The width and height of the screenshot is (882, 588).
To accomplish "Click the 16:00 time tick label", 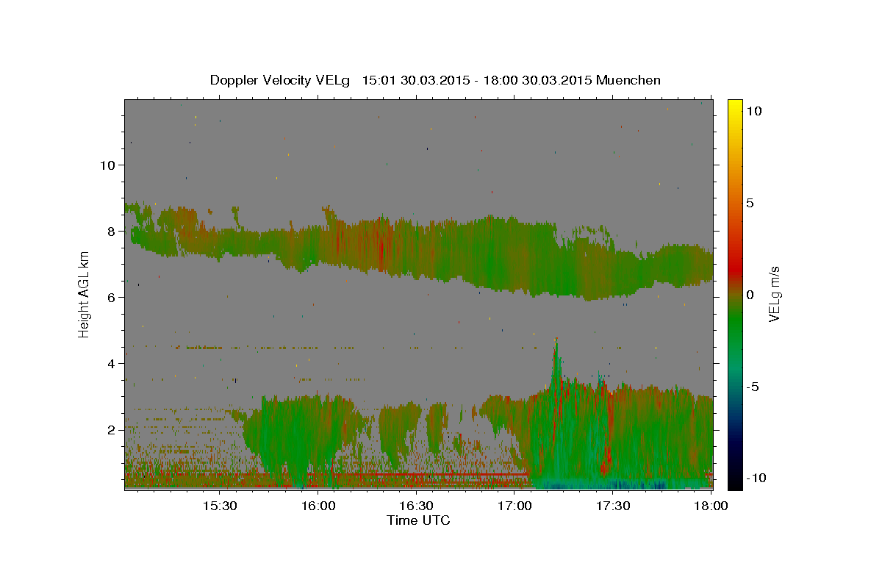I will click(x=318, y=506).
